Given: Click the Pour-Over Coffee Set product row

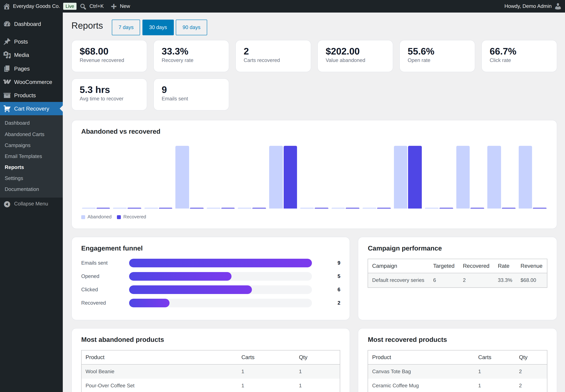Looking at the screenshot, I should point(211,385).
